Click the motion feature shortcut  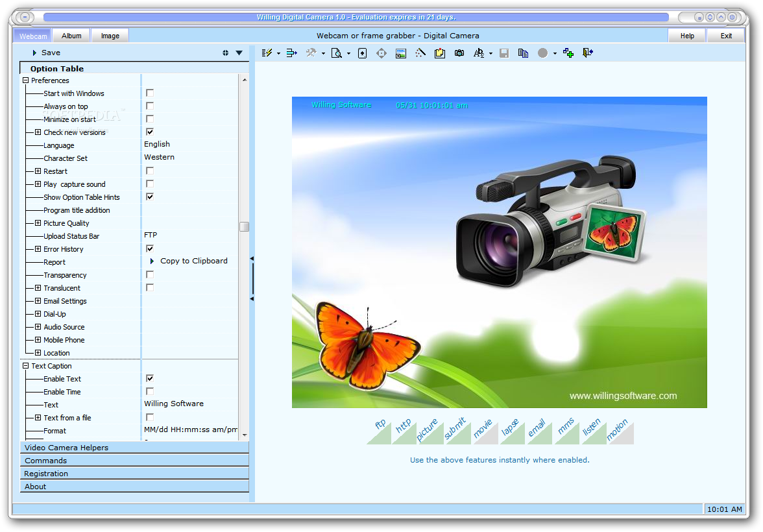pyautogui.click(x=620, y=431)
